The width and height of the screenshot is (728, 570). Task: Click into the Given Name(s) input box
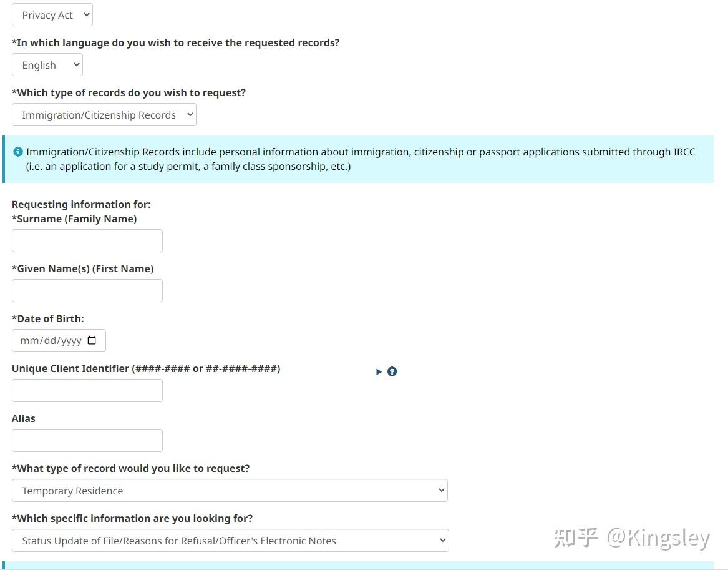87,291
